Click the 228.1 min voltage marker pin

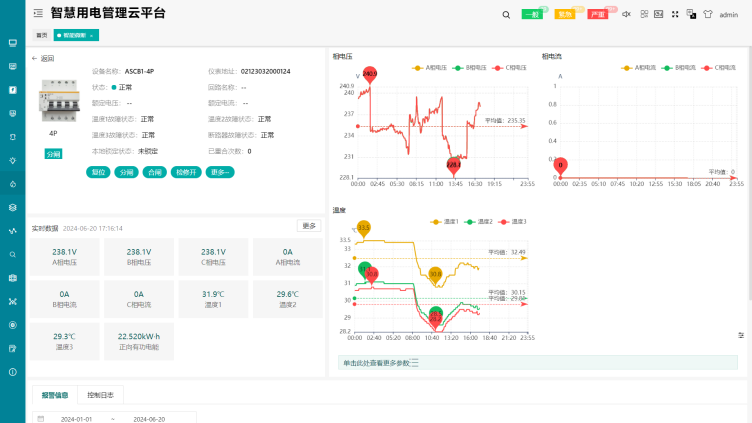[453, 166]
